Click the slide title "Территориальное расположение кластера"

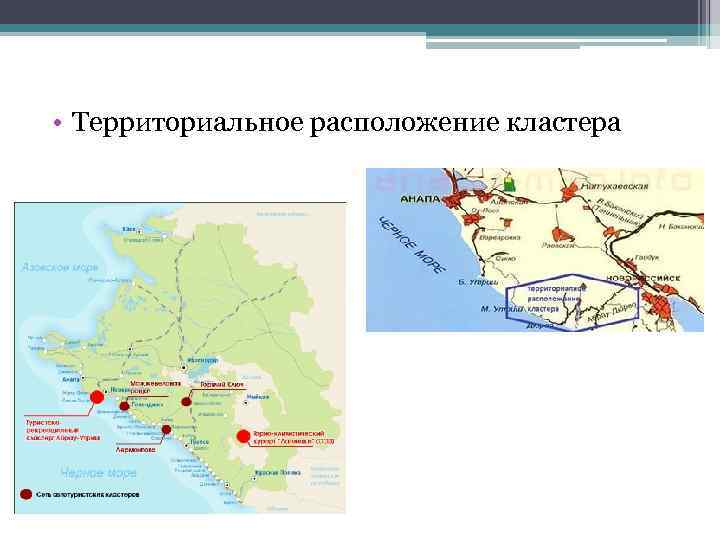pos(346,123)
